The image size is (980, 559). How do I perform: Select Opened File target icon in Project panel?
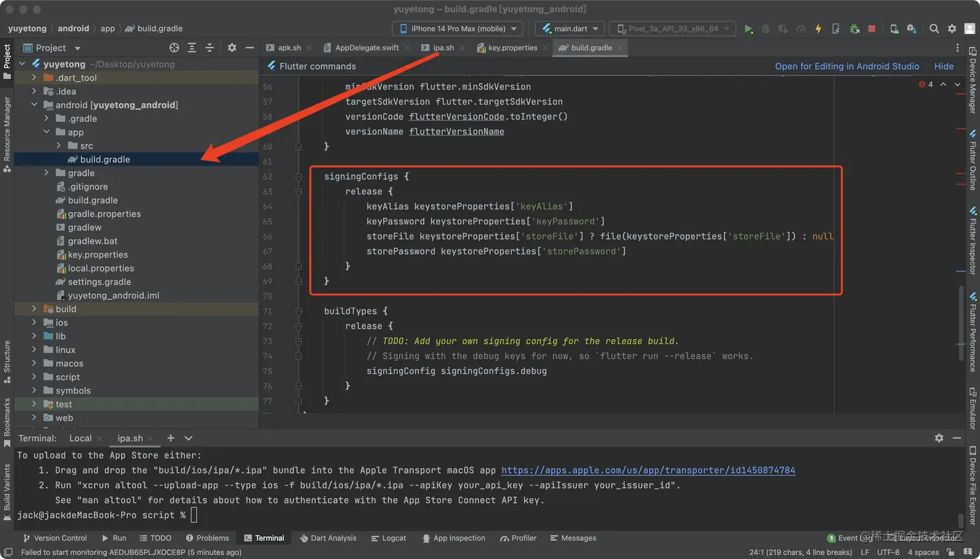(174, 48)
